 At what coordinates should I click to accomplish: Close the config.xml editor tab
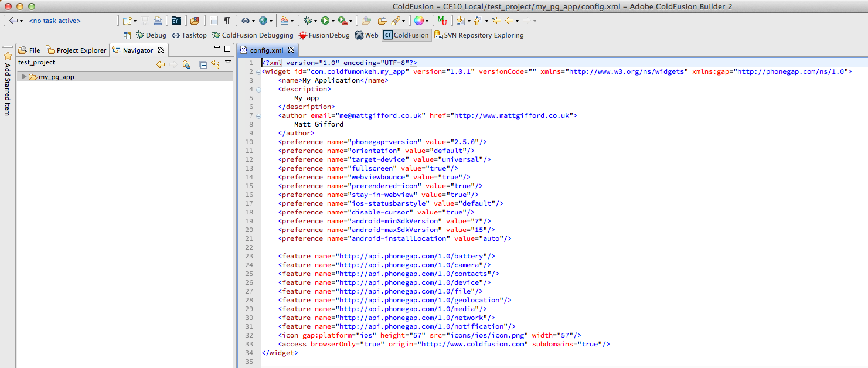(x=291, y=50)
